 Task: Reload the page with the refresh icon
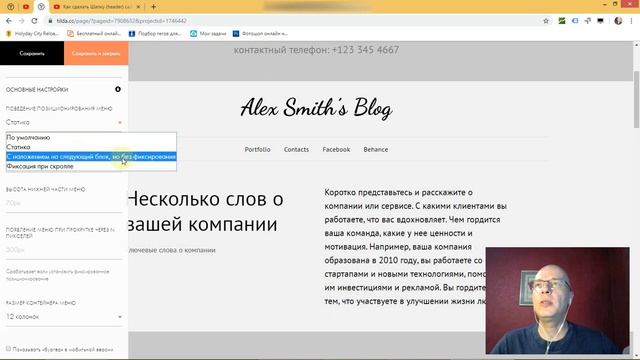(x=34, y=21)
